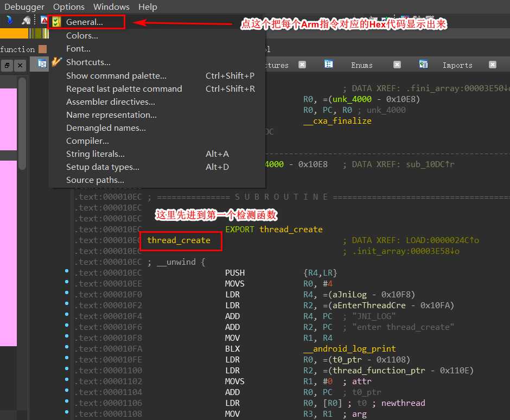
Task: Close the left docked panel
Action: [x=20, y=66]
